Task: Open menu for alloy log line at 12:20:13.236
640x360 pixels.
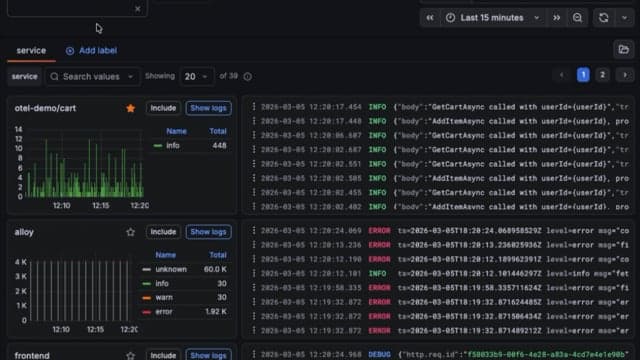Action: coord(254,245)
